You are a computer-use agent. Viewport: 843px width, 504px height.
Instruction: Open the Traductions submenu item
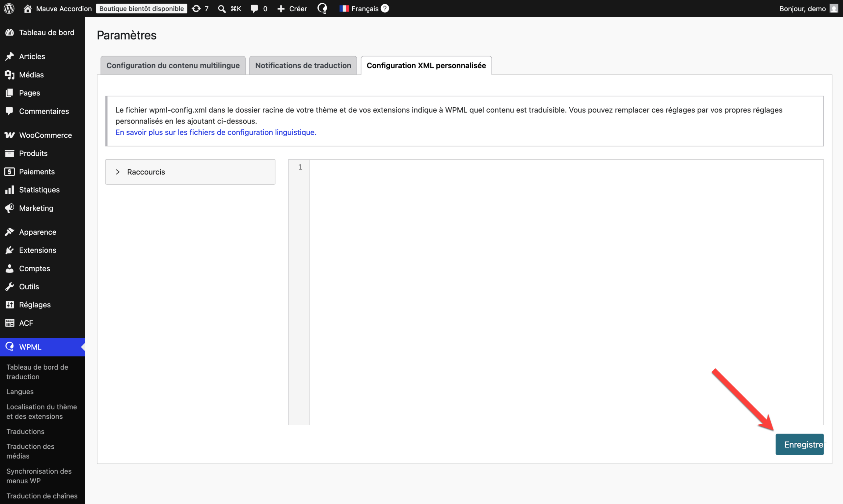(x=25, y=431)
